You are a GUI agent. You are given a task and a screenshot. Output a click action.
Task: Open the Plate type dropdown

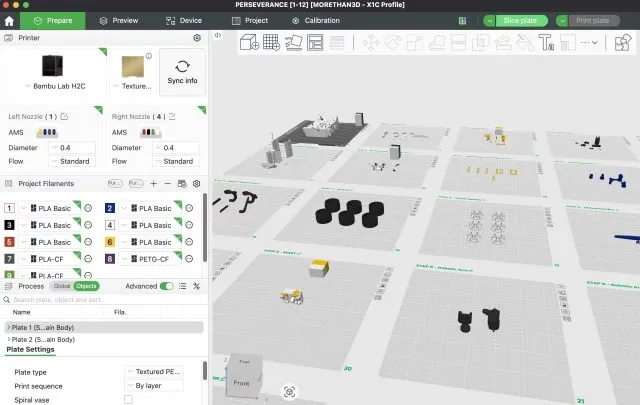[x=155, y=371]
